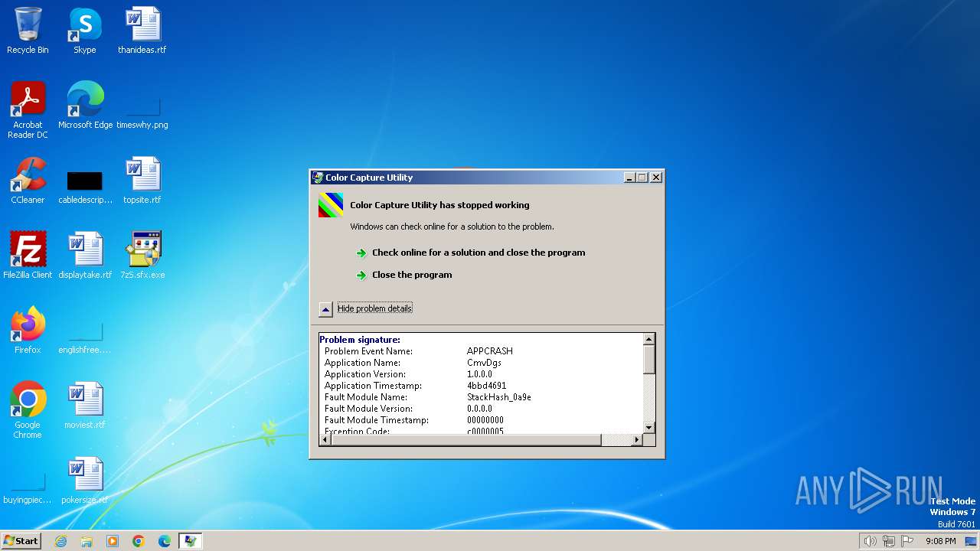The width and height of the screenshot is (980, 551).
Task: Click the details horizontal scrollbar left arrow
Action: click(325, 439)
